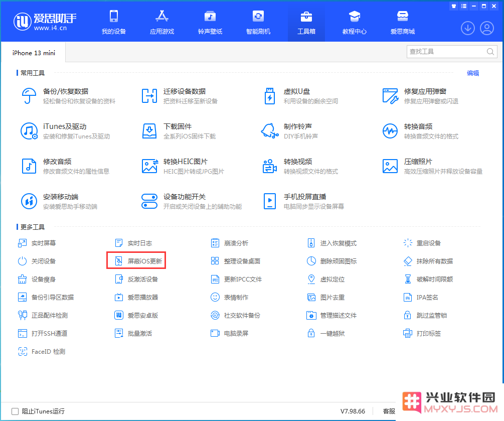Image resolution: width=504 pixels, height=421 pixels.
Task: Open the 教程中心 tab
Action: [x=355, y=22]
